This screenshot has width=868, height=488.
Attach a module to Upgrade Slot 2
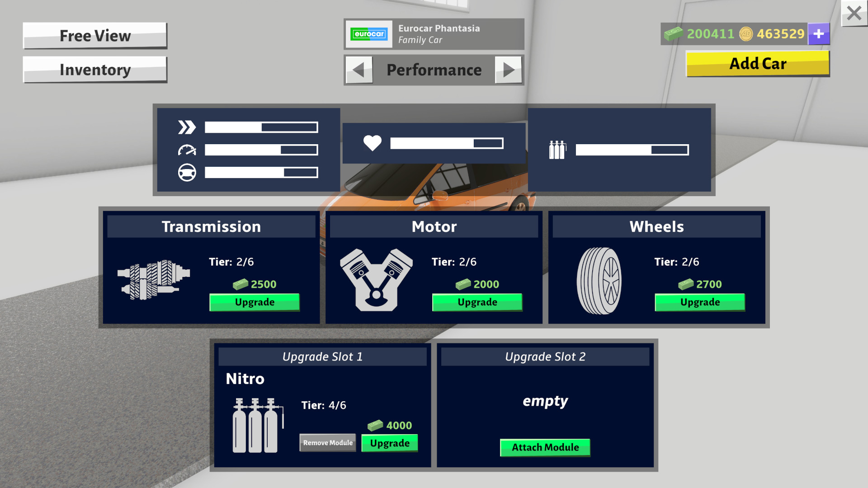pos(545,447)
